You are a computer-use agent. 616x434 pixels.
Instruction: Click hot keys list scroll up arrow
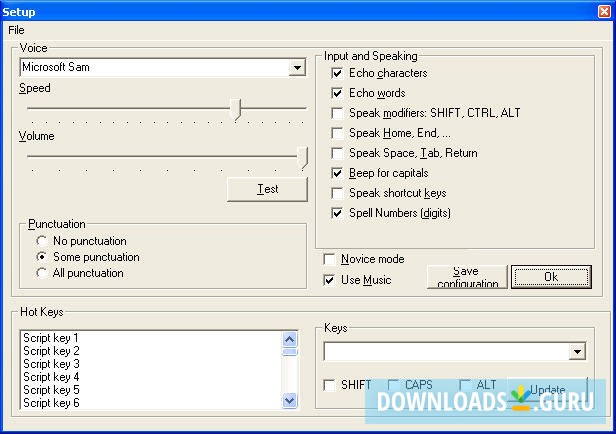coord(290,339)
